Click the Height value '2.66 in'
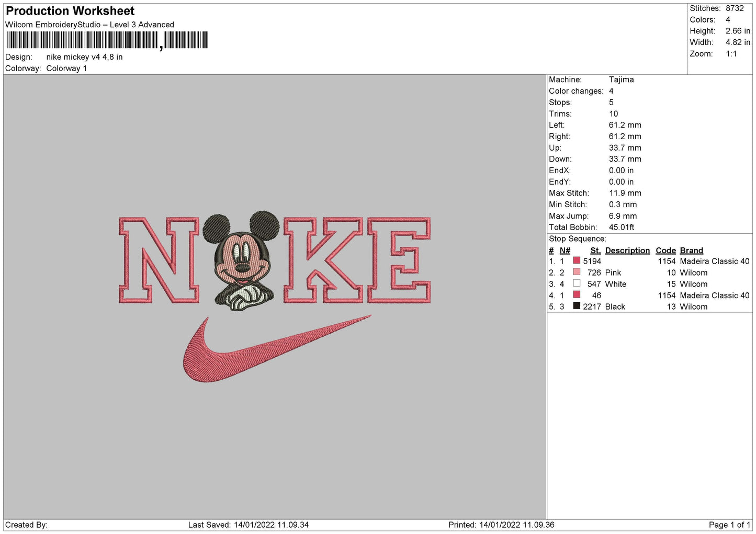 tap(738, 31)
